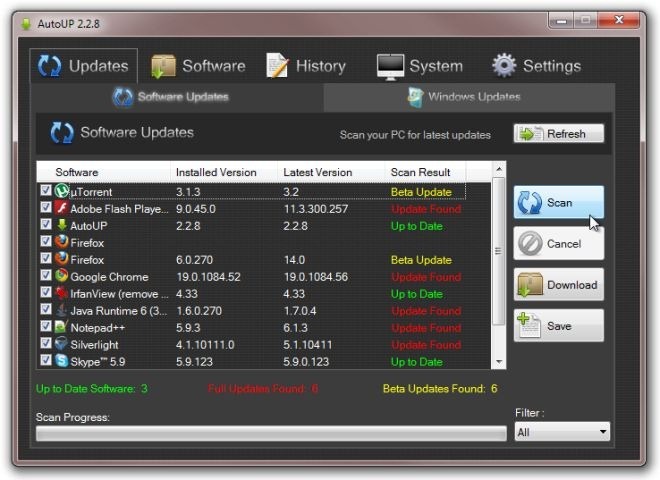Click the Download button
This screenshot has width=660, height=480.
coord(559,285)
